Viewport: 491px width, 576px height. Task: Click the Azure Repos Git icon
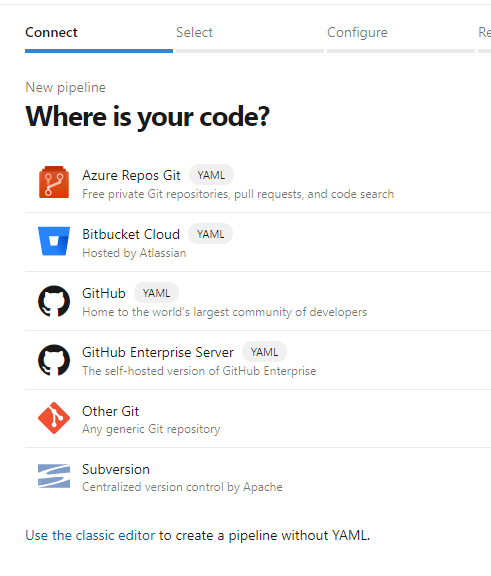[54, 182]
